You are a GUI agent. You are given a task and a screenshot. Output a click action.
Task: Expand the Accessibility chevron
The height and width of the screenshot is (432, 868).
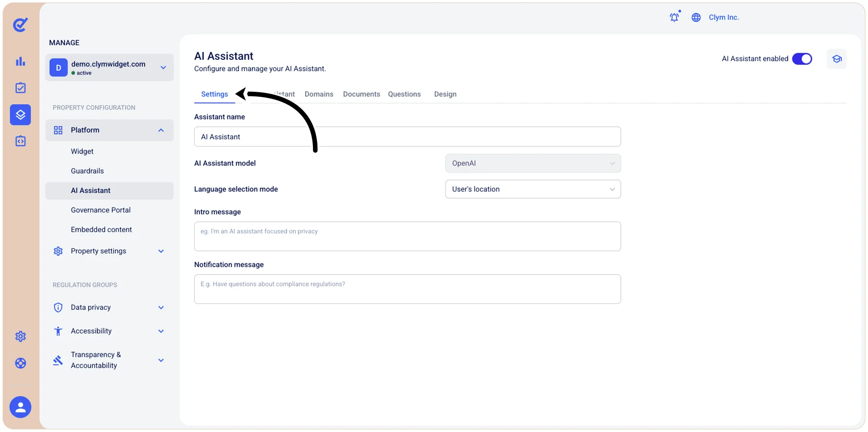click(161, 331)
